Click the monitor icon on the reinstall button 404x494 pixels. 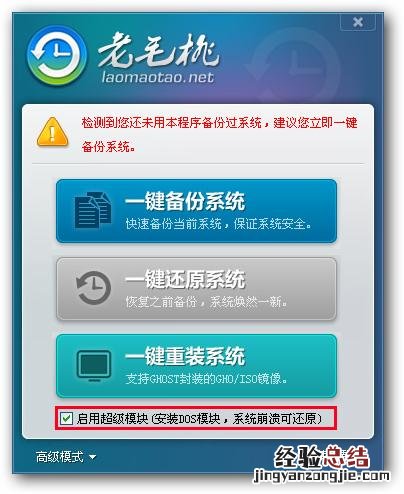[94, 365]
